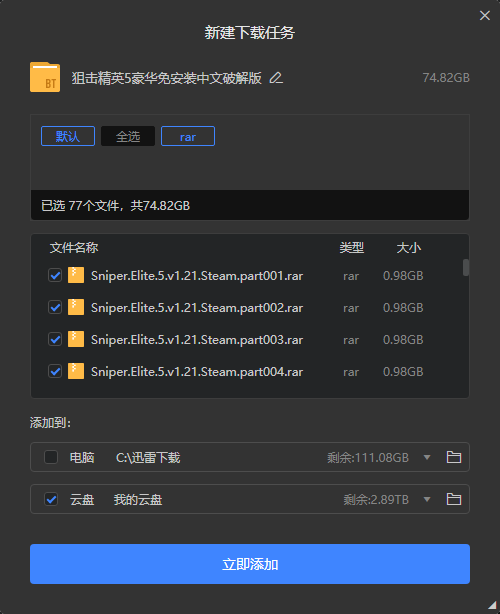500x614 pixels.
Task: Select file name Sniper.Elite.5.v1.21.Steam.part004.rar
Action: 197,372
